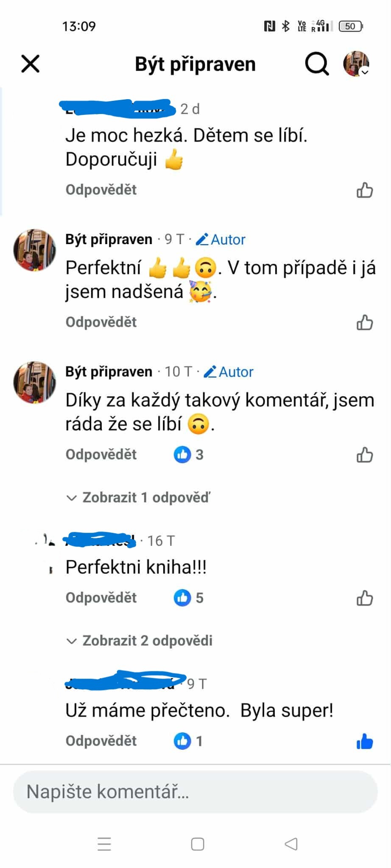Close the comments view with X
391x868 pixels.
(31, 64)
